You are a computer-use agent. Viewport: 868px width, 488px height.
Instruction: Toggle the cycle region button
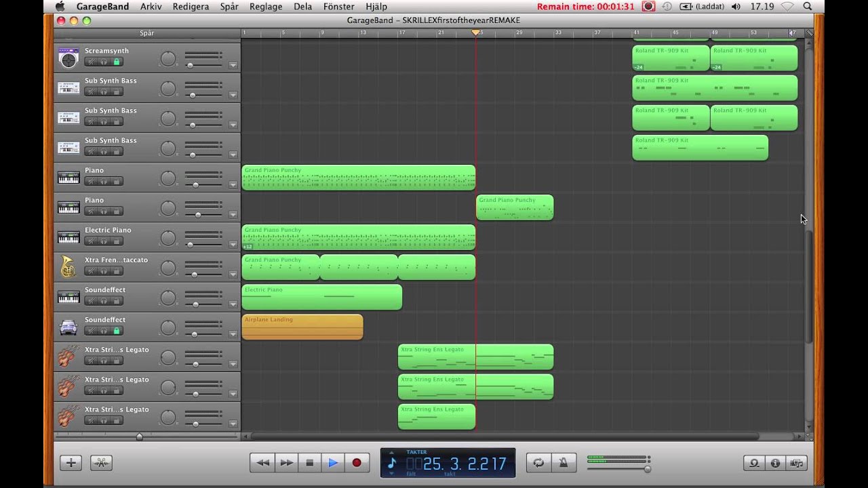(538, 463)
